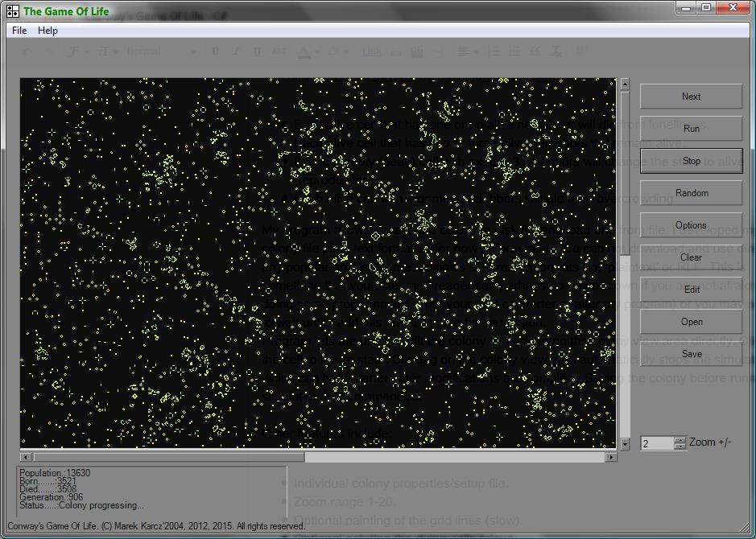
Task: Clear the colony grid
Action: click(x=691, y=257)
